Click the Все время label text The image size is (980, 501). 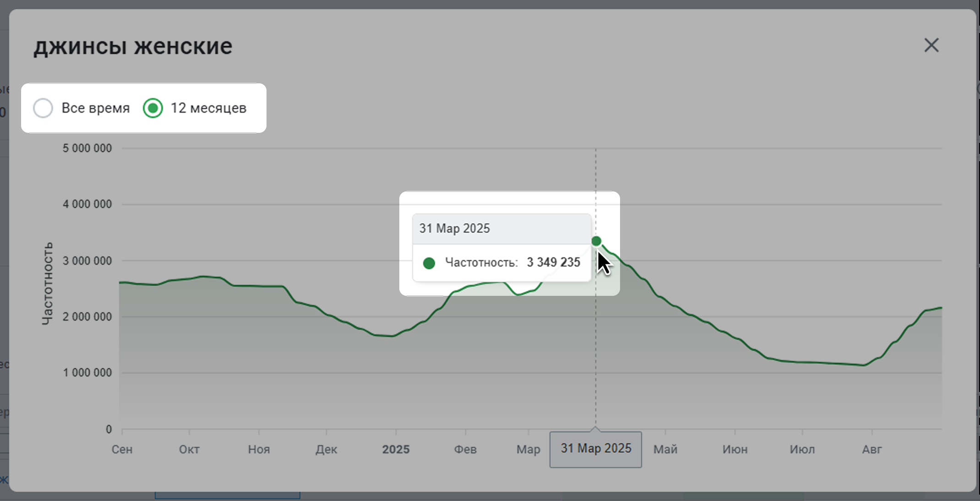[95, 108]
